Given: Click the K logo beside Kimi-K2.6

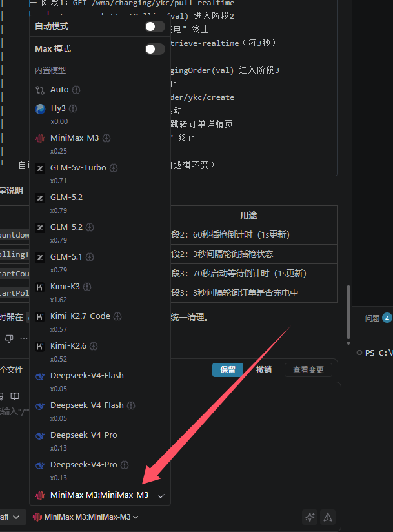Looking at the screenshot, I should (x=40, y=347).
